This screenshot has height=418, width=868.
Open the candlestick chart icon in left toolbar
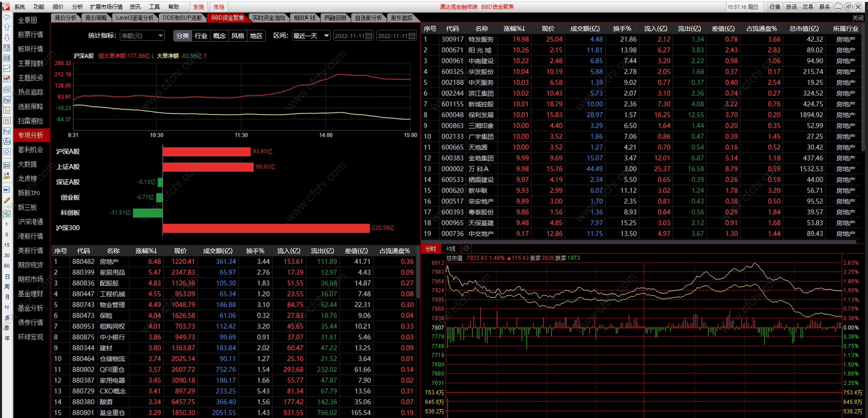[x=7, y=79]
